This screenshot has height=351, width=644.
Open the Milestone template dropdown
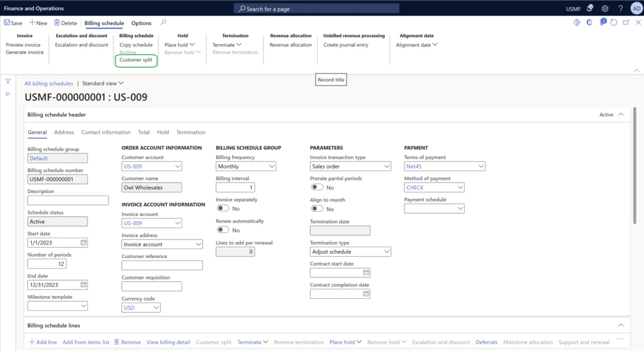point(84,306)
